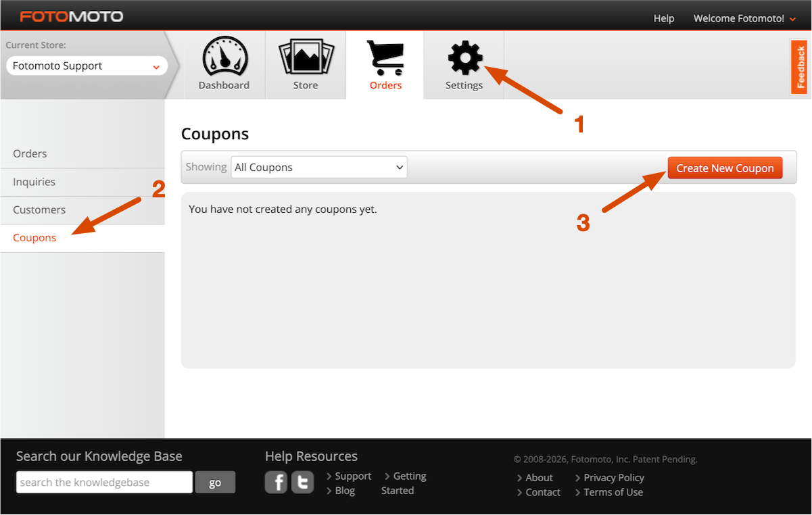Open the Support footer link
812x515 pixels.
(x=353, y=476)
